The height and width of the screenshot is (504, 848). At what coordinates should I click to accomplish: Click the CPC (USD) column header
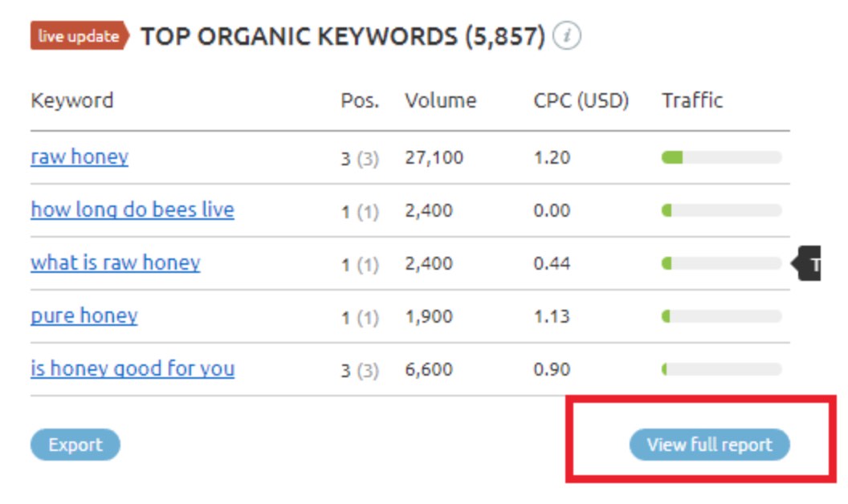[581, 101]
